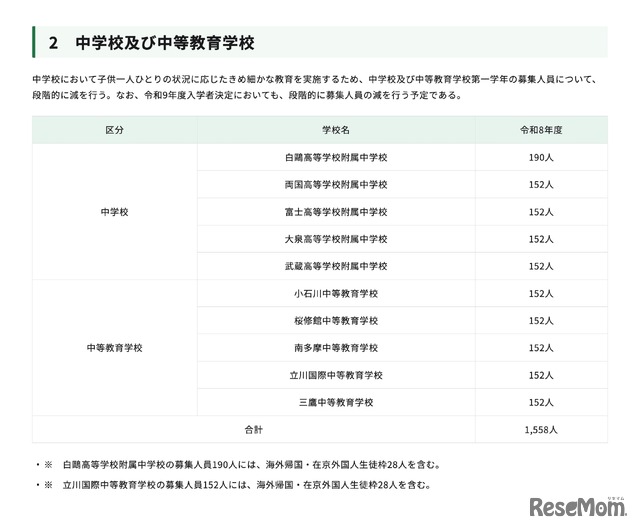Click 小石川中等教育学校 school name
The height and width of the screenshot is (530, 640).
click(336, 294)
